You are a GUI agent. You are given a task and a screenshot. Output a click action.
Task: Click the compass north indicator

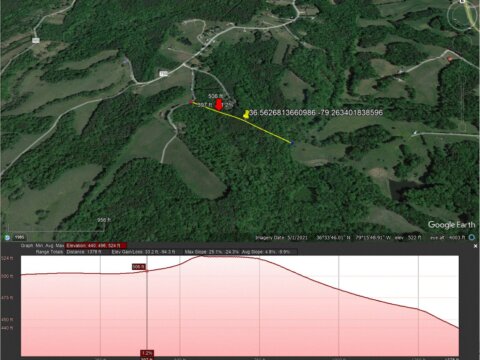pos(462,1)
